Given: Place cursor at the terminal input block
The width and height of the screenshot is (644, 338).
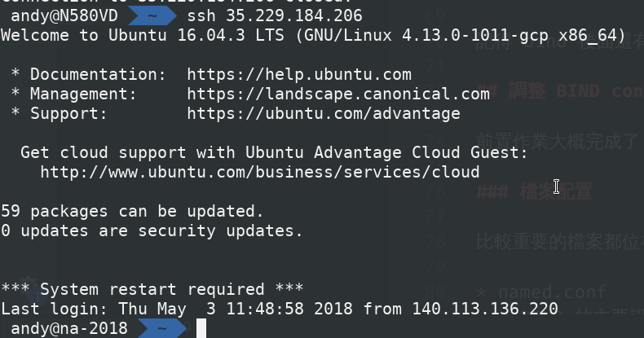Looking at the screenshot, I should tap(201, 329).
